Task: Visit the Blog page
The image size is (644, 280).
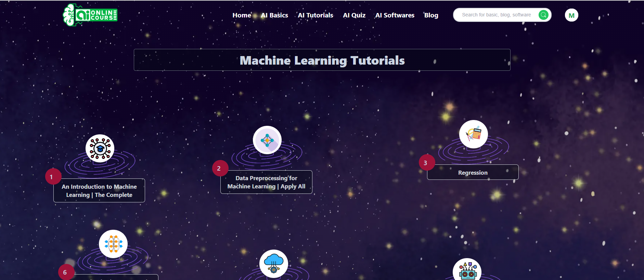Action: pos(431,15)
